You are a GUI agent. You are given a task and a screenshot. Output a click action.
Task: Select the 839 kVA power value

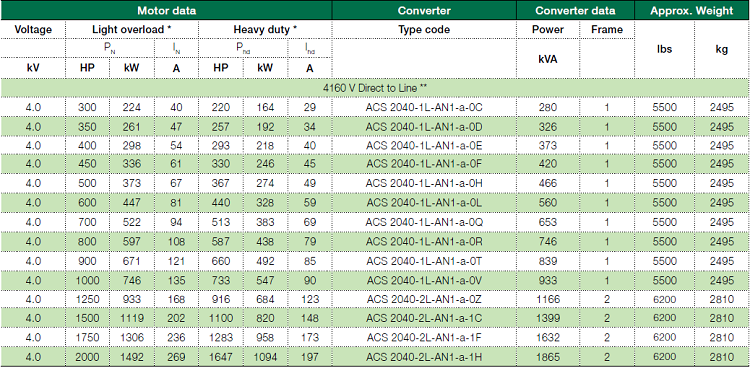pos(548,261)
